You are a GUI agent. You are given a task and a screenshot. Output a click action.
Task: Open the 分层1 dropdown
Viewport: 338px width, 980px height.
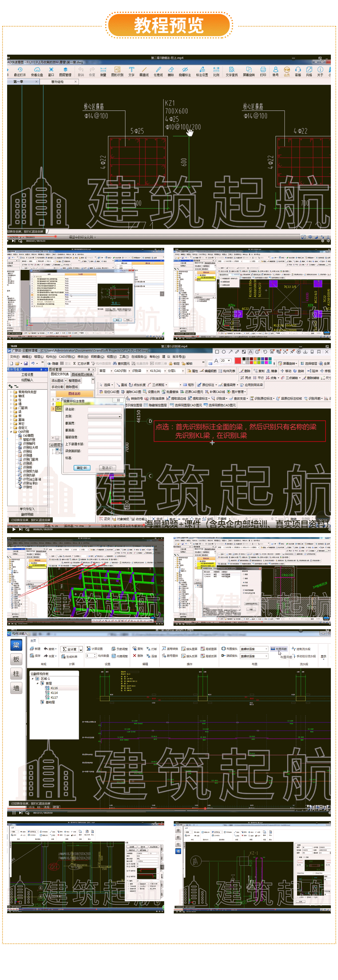(x=176, y=371)
